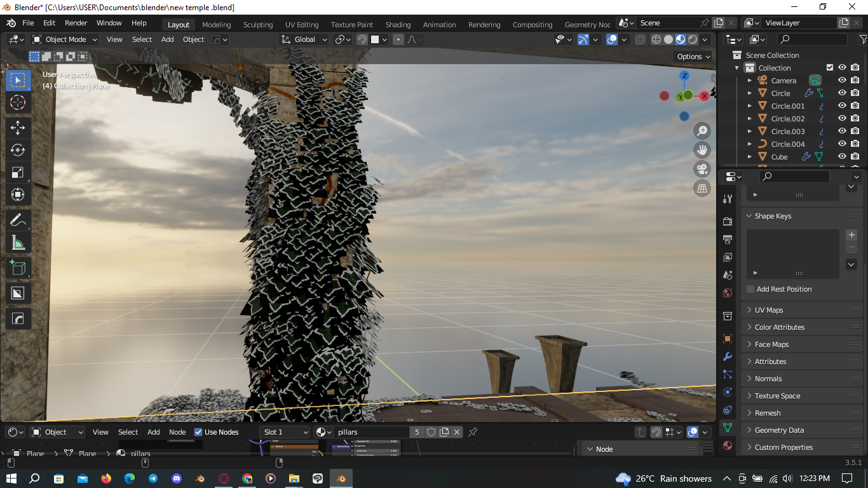Open Blender from Windows taskbar
The height and width of the screenshot is (488, 868).
(341, 478)
